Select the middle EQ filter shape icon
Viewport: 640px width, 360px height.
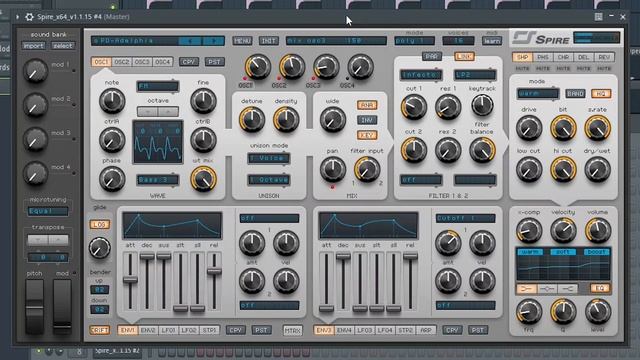(547, 289)
